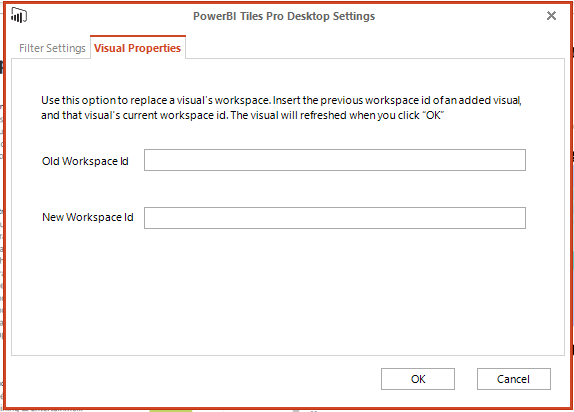Confirm changes with the OK button
This screenshot has width=574, height=412.
418,379
